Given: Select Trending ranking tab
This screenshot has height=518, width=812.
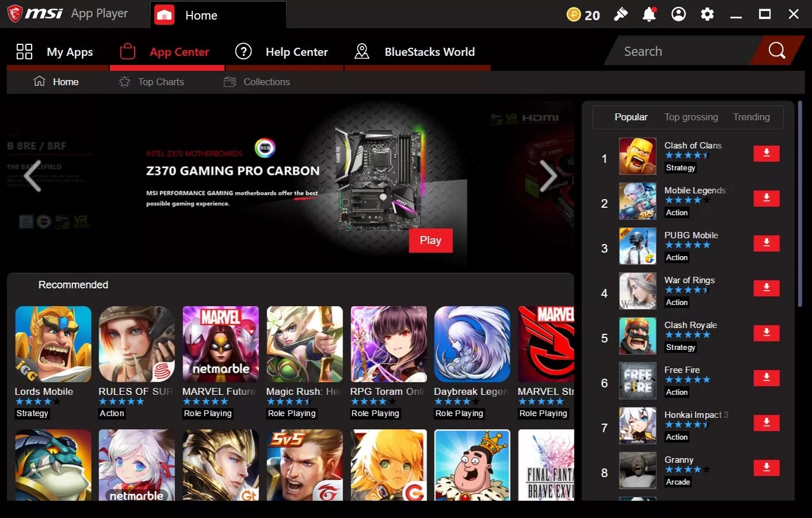Looking at the screenshot, I should (x=751, y=117).
